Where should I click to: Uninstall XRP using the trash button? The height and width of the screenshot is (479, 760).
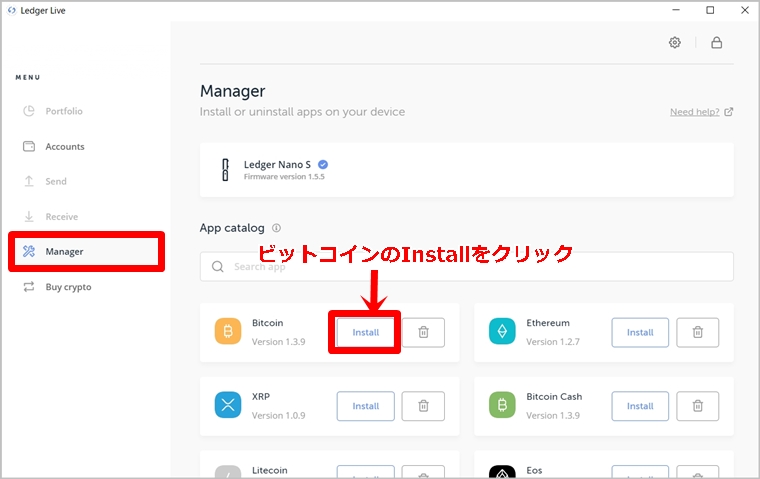(x=423, y=406)
